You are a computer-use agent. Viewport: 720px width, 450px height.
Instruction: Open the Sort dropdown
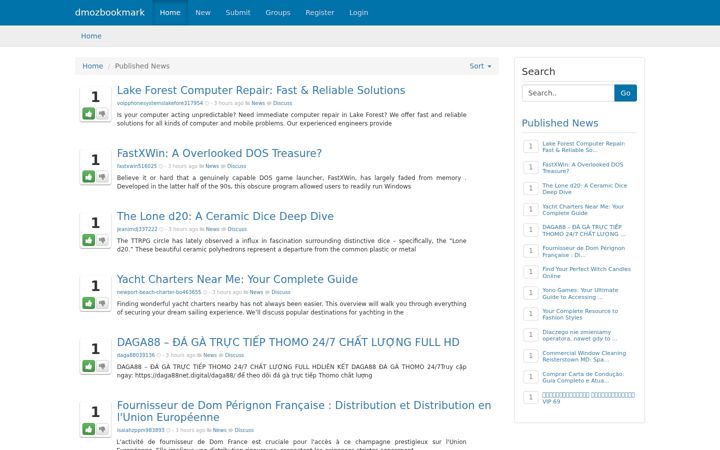[x=480, y=66]
